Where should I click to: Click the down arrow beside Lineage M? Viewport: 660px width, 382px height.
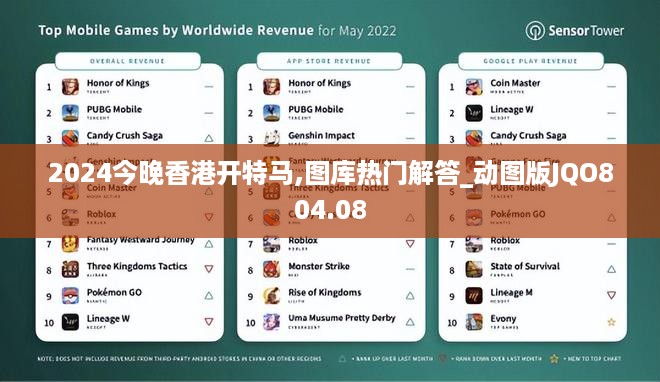(611, 295)
